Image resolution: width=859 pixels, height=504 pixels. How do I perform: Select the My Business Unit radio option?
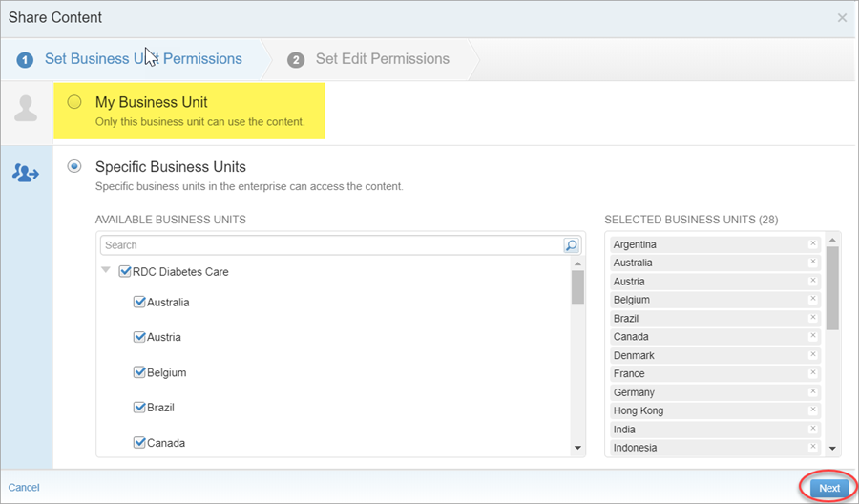coord(74,102)
